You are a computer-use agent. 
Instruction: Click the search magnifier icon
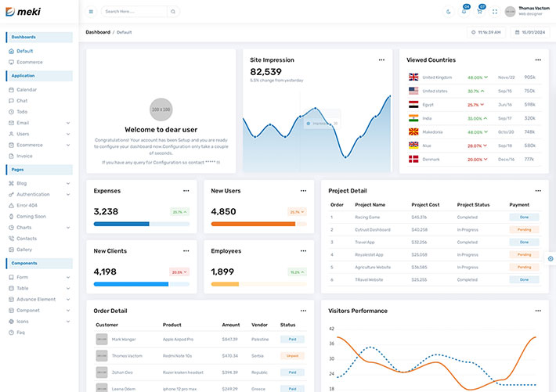173,12
